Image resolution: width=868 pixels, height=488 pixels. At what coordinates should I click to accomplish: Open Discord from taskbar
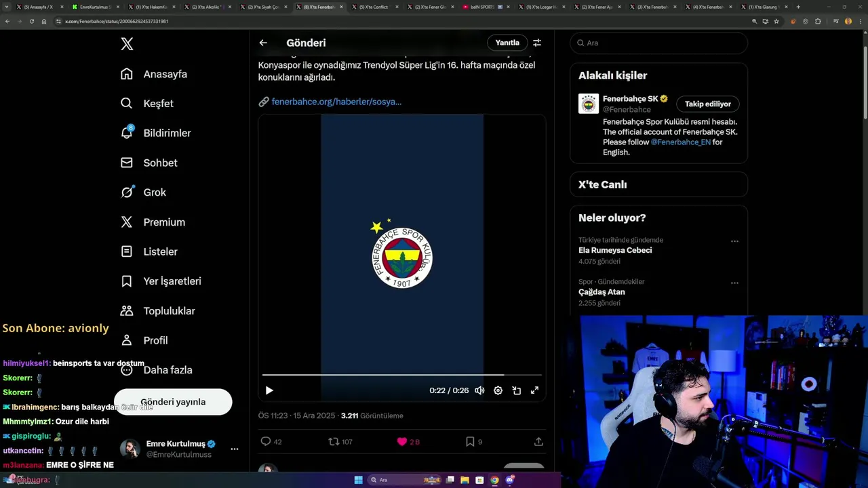[x=509, y=480]
